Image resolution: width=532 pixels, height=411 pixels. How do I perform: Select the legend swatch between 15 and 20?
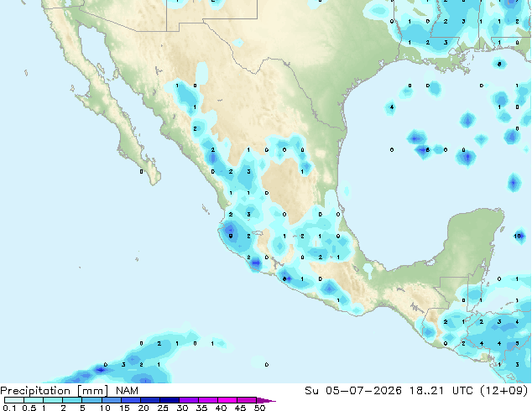(x=131, y=400)
